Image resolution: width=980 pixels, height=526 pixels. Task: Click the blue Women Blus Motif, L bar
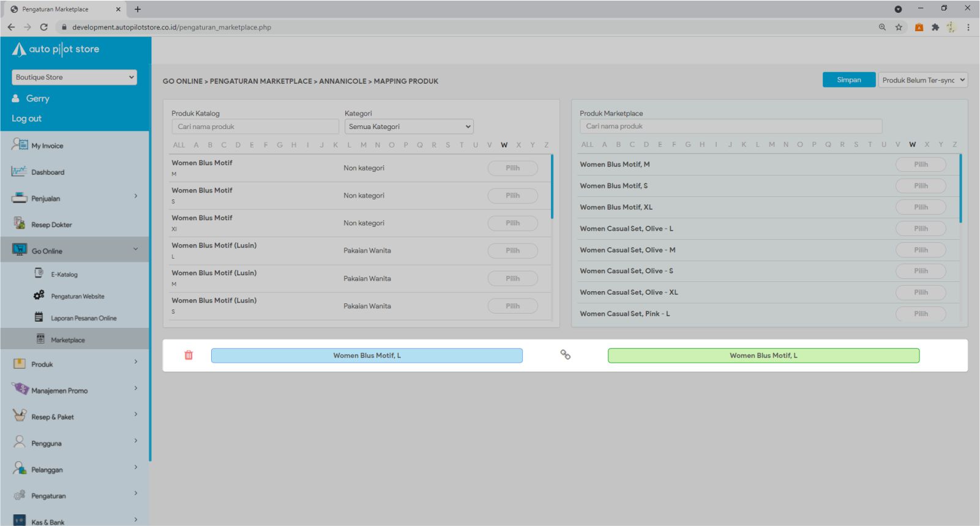click(x=367, y=356)
